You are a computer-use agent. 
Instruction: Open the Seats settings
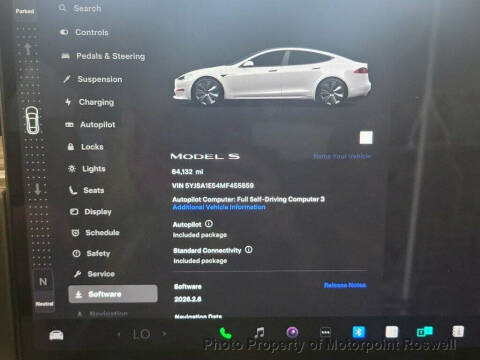tap(87, 190)
